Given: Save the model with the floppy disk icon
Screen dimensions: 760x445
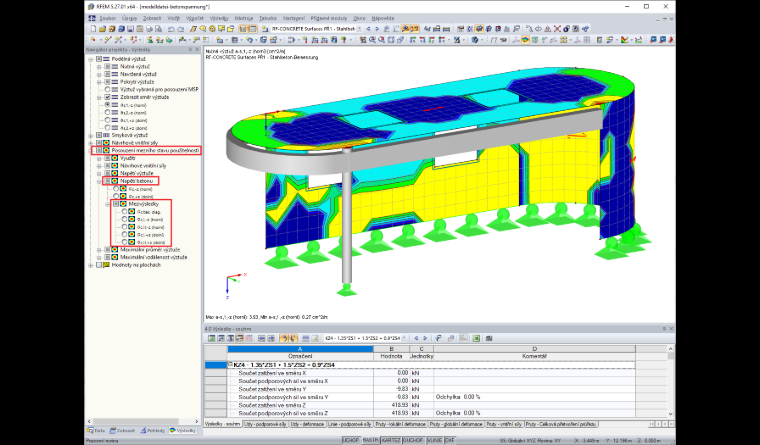Looking at the screenshot, I should [130, 29].
